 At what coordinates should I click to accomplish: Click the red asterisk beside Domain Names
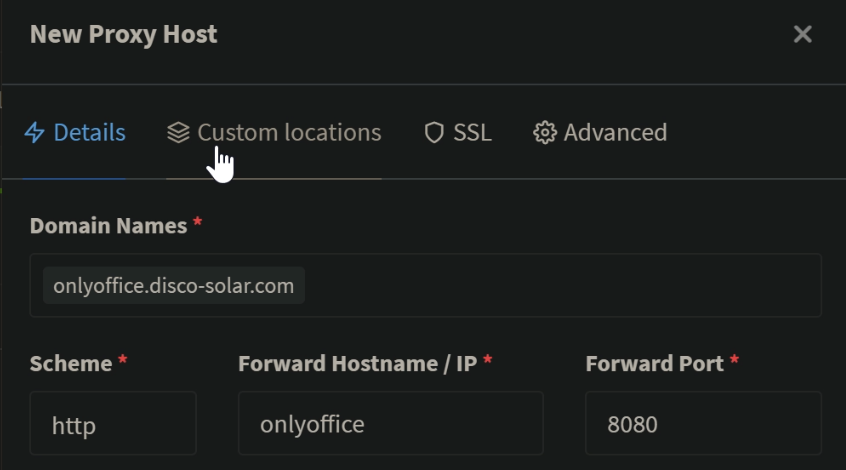[x=197, y=221]
